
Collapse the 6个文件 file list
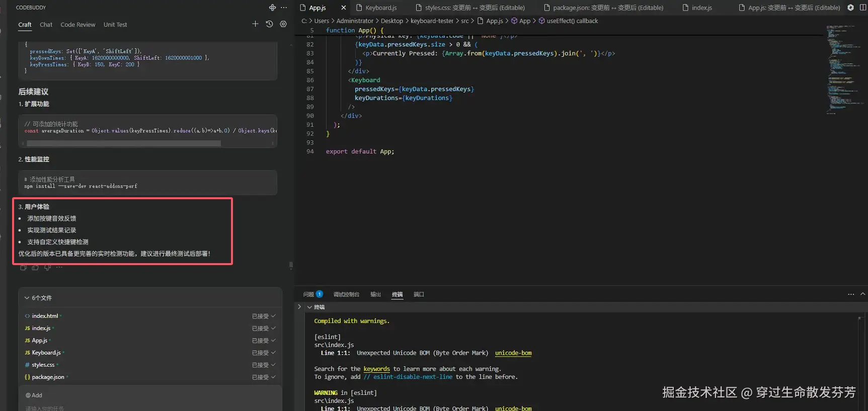27,298
